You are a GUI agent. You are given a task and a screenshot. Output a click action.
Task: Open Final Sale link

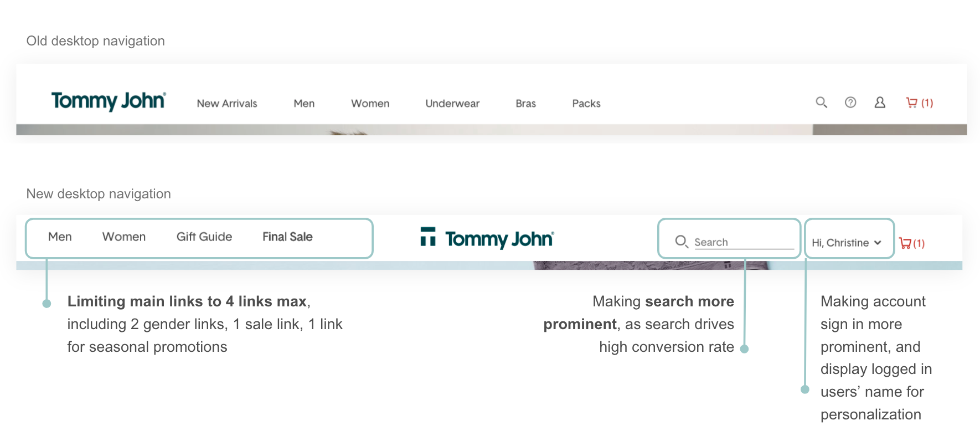click(x=287, y=237)
